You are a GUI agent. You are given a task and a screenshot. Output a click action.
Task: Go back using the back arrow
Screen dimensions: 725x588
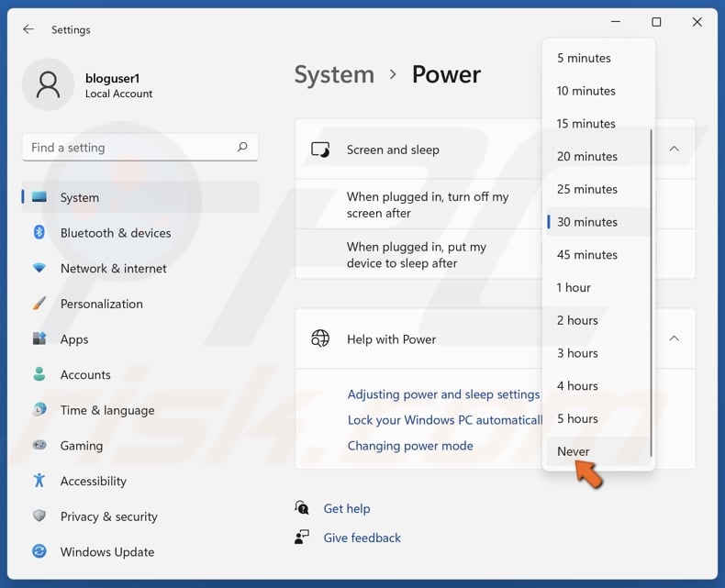coord(28,29)
